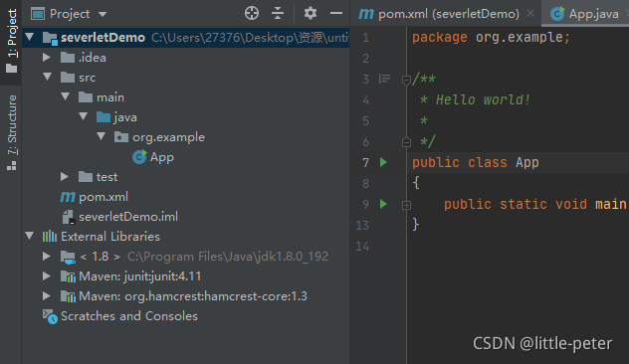Image resolution: width=629 pixels, height=364 pixels.
Task: Click the External Libraries bars icon
Action: [50, 236]
